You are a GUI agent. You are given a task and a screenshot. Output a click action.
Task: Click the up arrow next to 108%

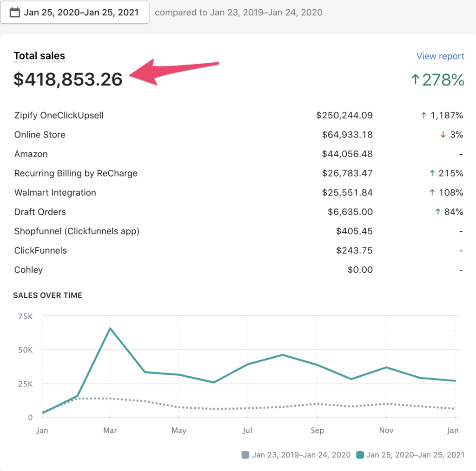pyautogui.click(x=432, y=193)
